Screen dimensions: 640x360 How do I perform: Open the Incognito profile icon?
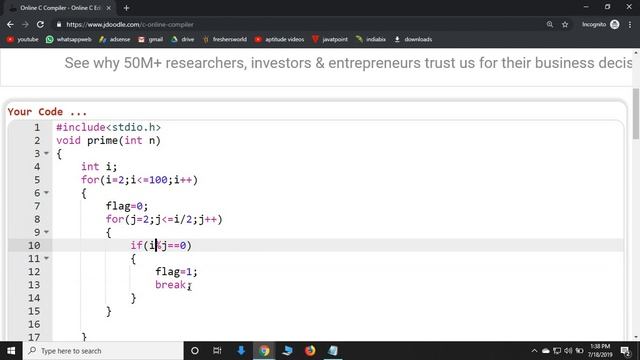[x=614, y=24]
